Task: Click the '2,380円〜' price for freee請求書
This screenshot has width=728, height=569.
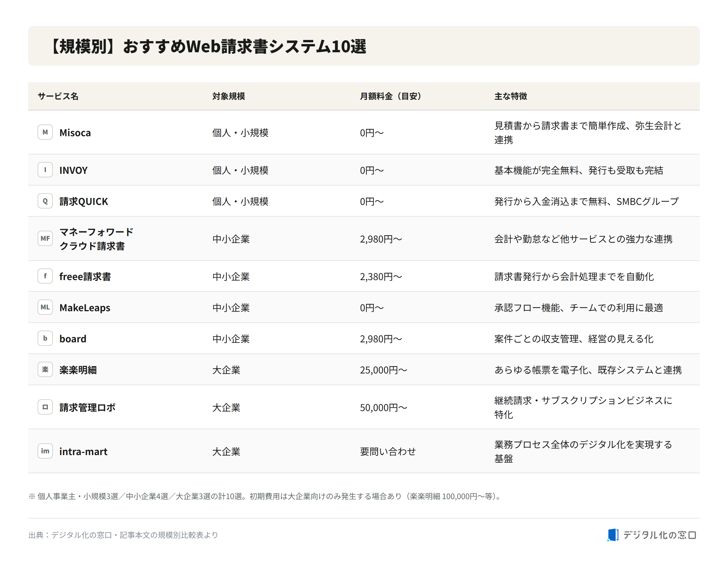Action: click(x=381, y=277)
